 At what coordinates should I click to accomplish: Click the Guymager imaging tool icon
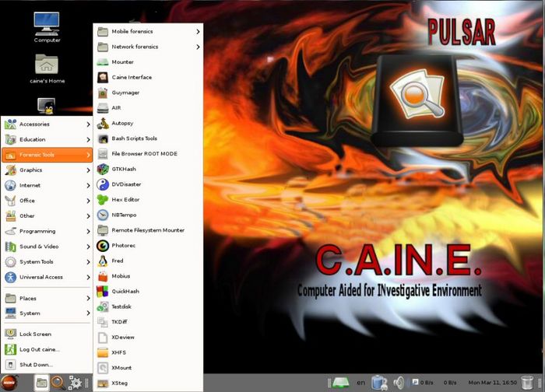(x=103, y=93)
